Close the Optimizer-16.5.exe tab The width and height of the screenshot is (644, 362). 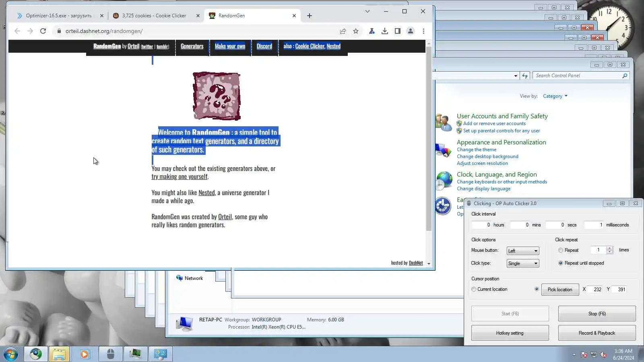tap(102, 16)
